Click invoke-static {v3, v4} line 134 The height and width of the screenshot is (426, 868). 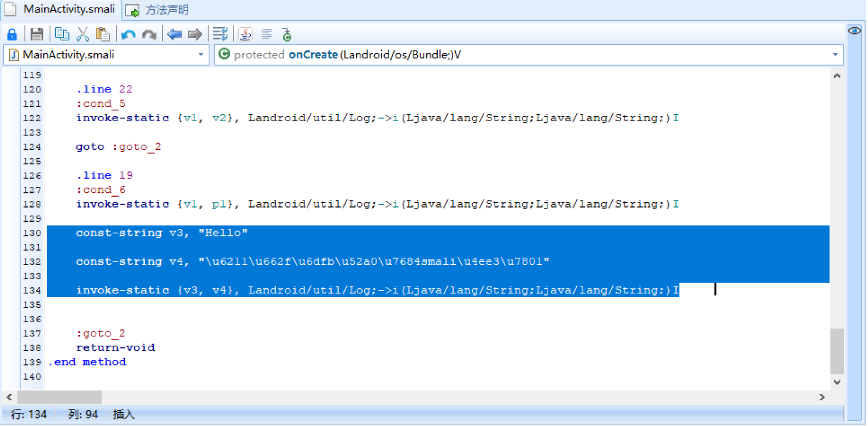coord(377,291)
